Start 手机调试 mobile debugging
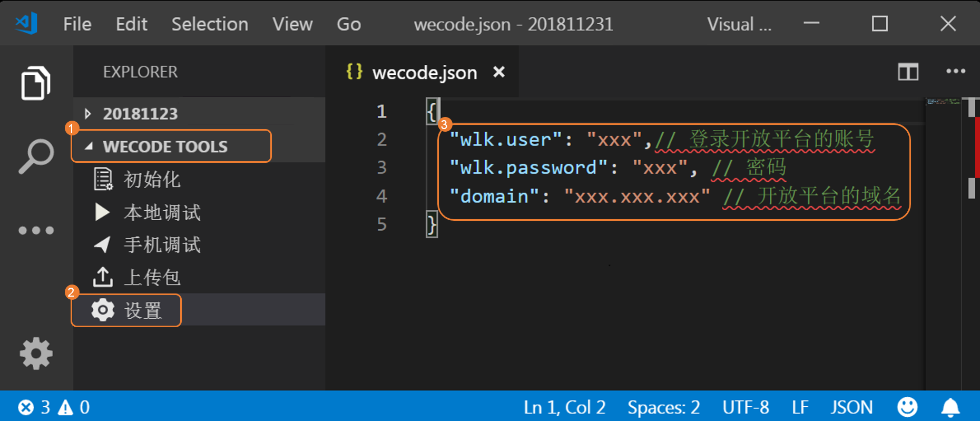Image resolution: width=980 pixels, height=421 pixels. pos(199,244)
